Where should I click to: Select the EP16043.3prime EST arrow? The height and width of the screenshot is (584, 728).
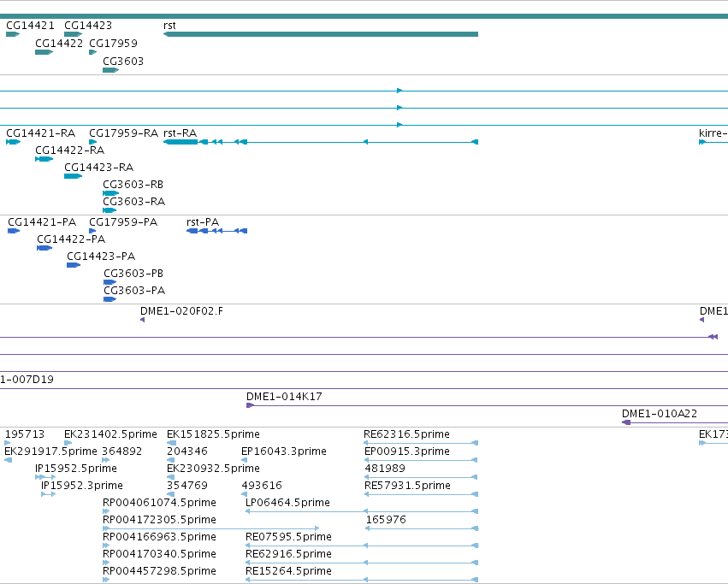[x=244, y=460]
